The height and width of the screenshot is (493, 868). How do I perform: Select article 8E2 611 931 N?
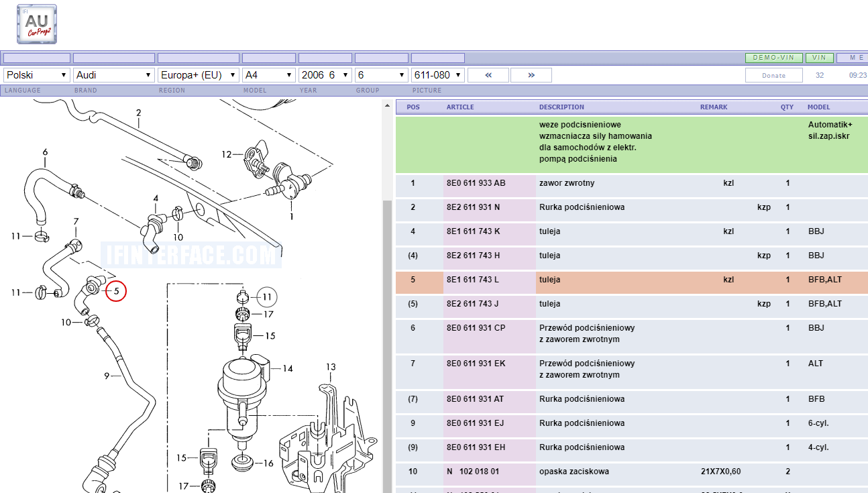click(x=473, y=207)
